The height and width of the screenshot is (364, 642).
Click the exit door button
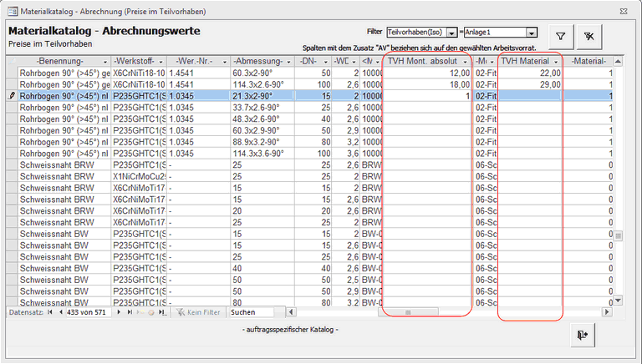coord(583,333)
